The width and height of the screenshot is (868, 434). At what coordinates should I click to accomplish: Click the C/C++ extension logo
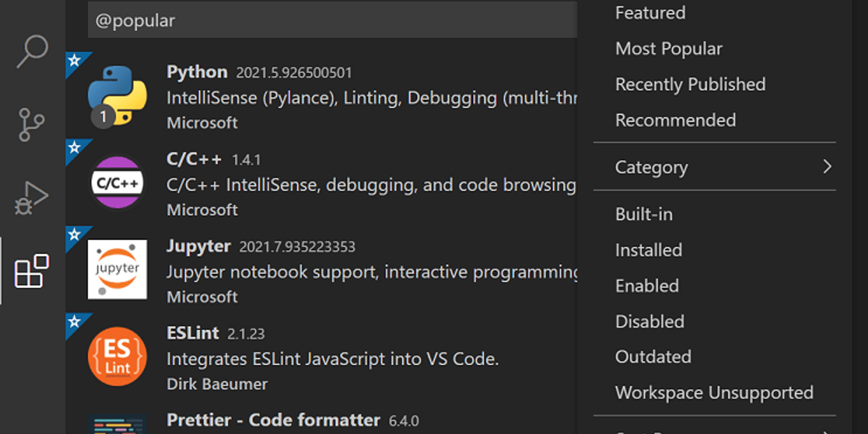[x=118, y=183]
